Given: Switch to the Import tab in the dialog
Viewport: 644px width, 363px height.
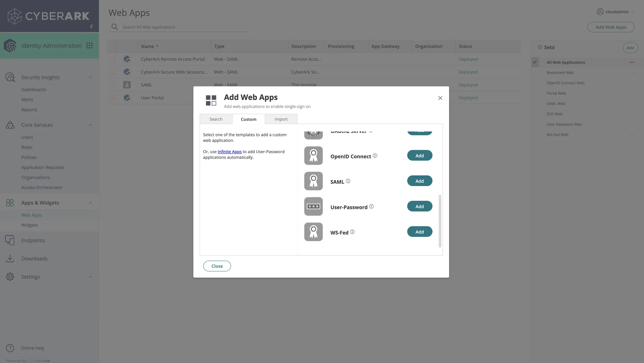Looking at the screenshot, I should pyautogui.click(x=281, y=119).
